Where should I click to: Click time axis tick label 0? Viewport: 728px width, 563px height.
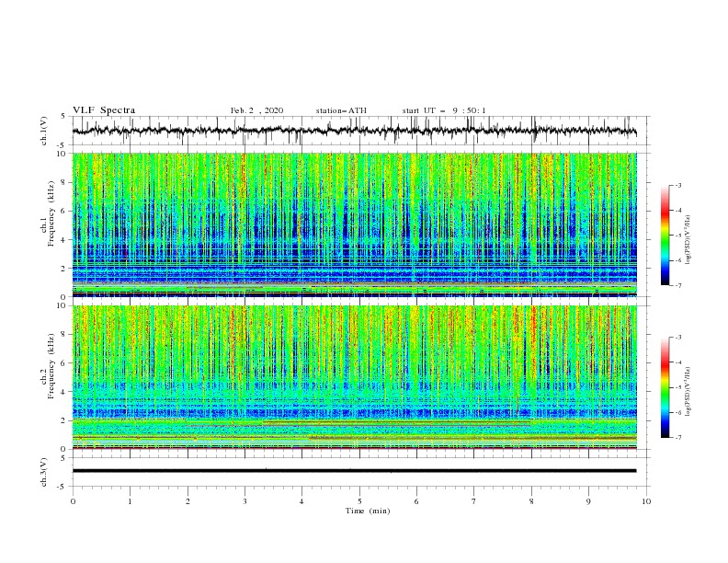coord(73,501)
